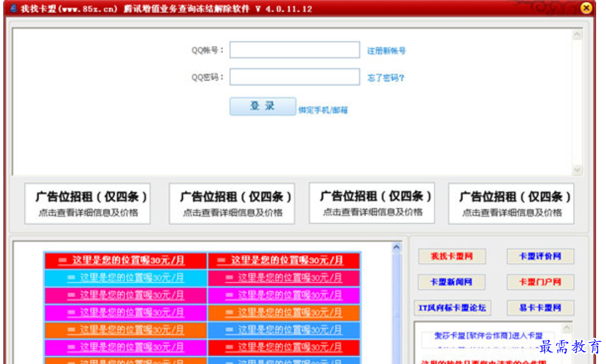Focus the QQ密码 input field
The width and height of the screenshot is (606, 364).
coord(295,77)
